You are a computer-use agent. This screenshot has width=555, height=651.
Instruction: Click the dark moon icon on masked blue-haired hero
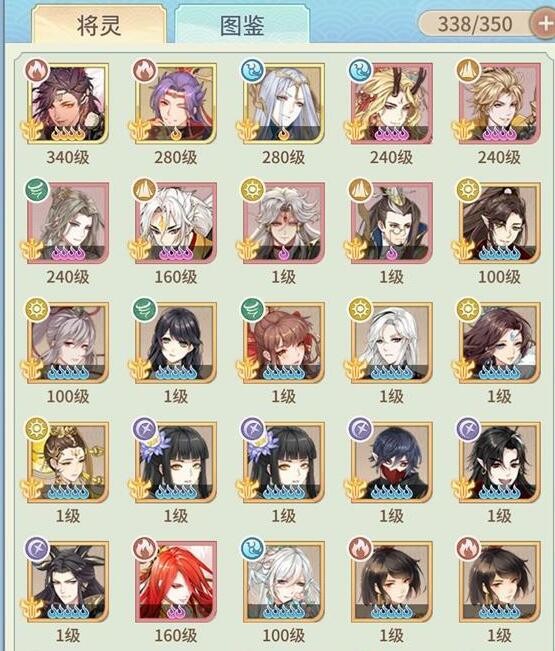coord(360,429)
